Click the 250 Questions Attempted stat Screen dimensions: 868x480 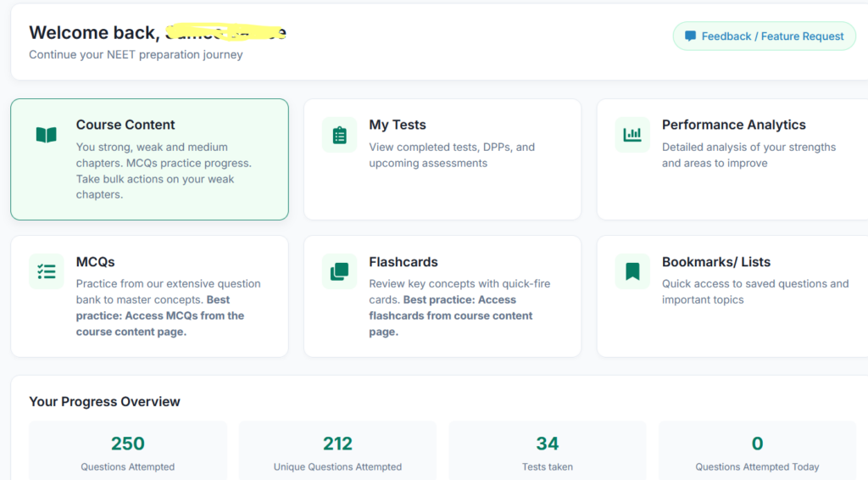[x=128, y=450]
